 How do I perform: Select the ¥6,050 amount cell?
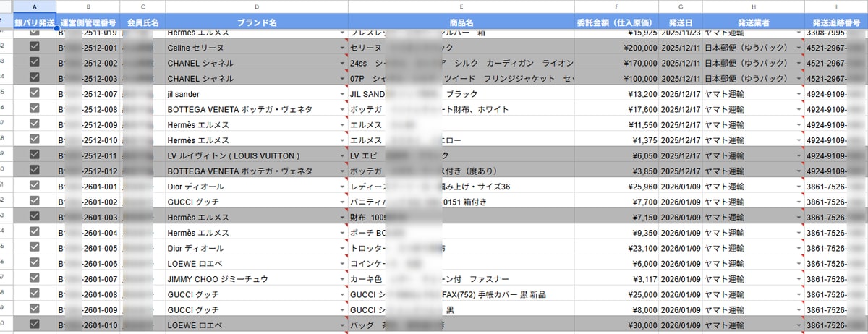[x=616, y=155]
